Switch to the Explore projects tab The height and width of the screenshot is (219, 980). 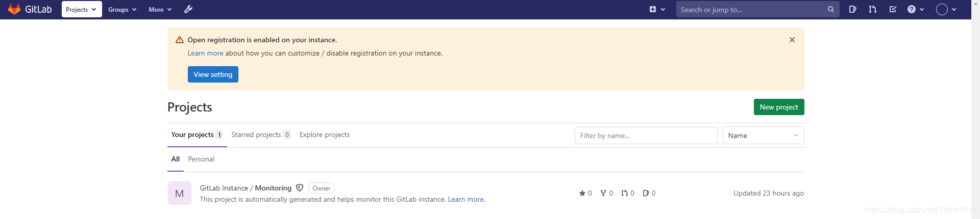pos(325,134)
